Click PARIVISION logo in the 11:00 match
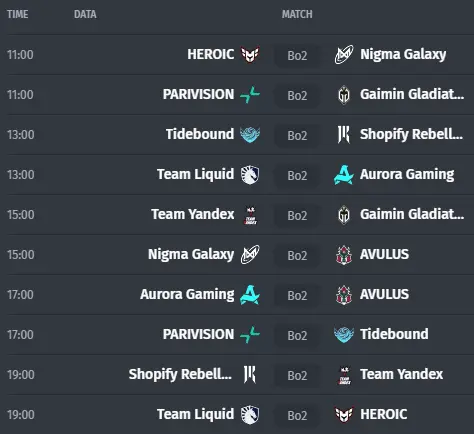474x434 pixels. pos(250,95)
